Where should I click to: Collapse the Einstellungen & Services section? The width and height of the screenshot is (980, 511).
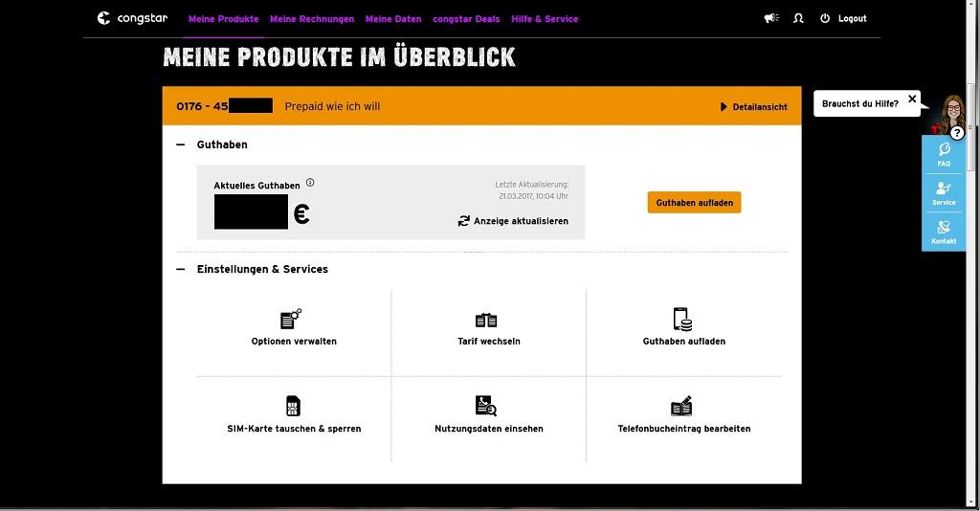pos(181,269)
